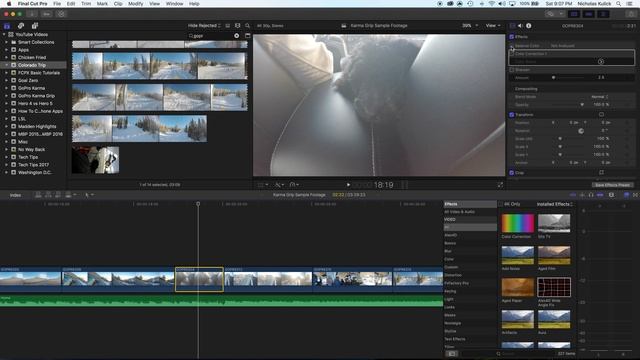Image resolution: width=640 pixels, height=360 pixels.
Task: Enable the 4K Only checkbox
Action: pyautogui.click(x=500, y=204)
